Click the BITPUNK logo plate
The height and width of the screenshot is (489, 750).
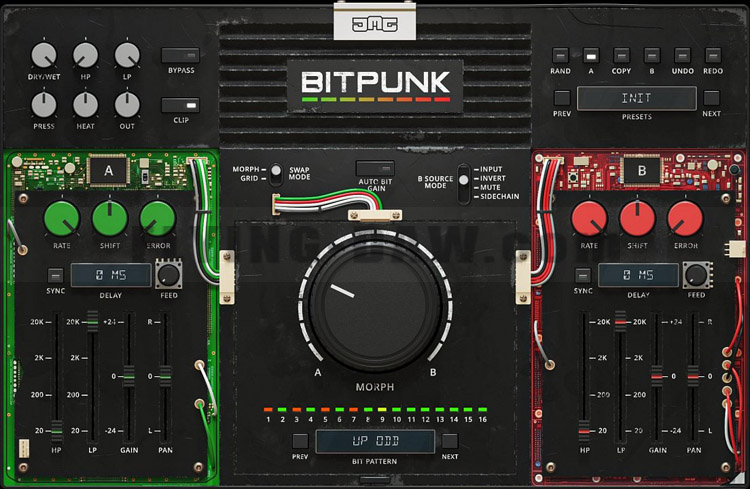(375, 86)
